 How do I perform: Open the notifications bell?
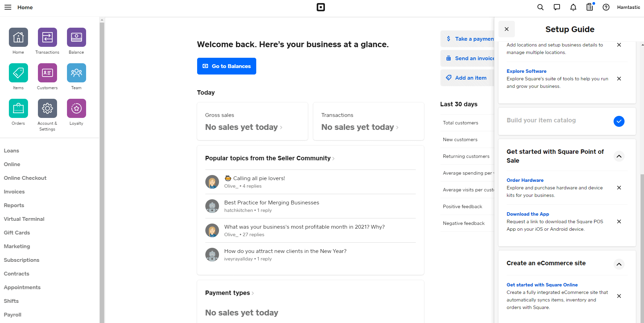(x=573, y=7)
